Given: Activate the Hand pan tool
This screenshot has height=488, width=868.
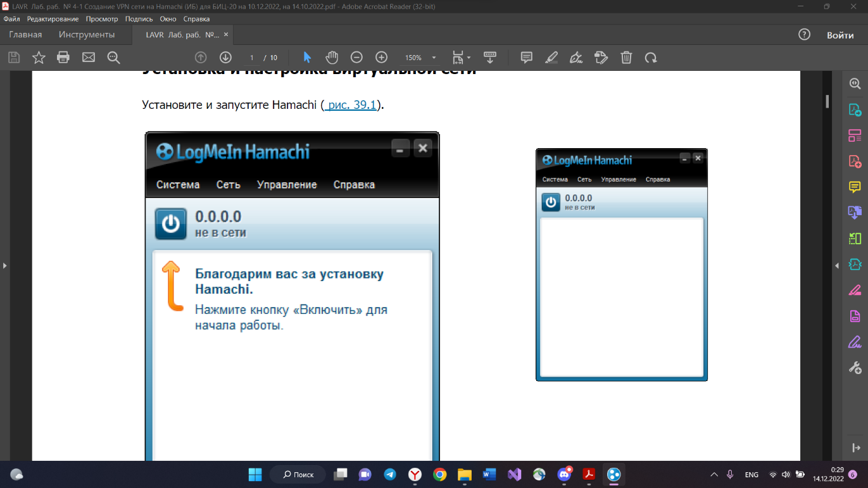Looking at the screenshot, I should pos(332,58).
